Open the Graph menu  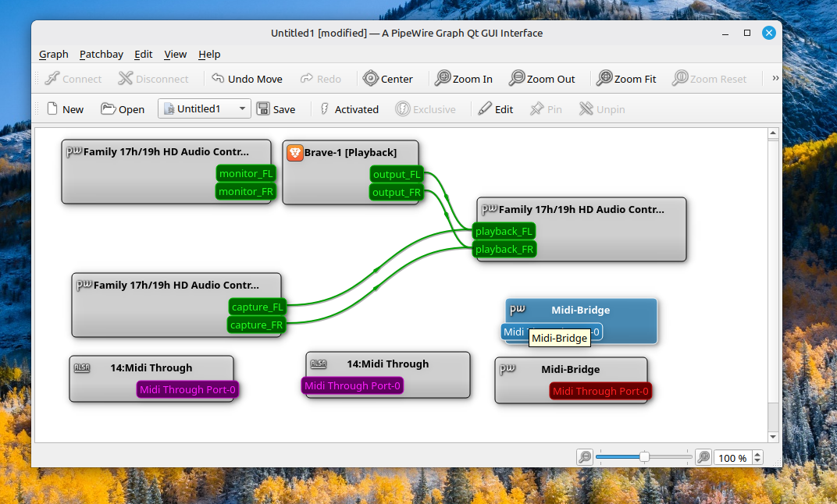click(x=54, y=54)
